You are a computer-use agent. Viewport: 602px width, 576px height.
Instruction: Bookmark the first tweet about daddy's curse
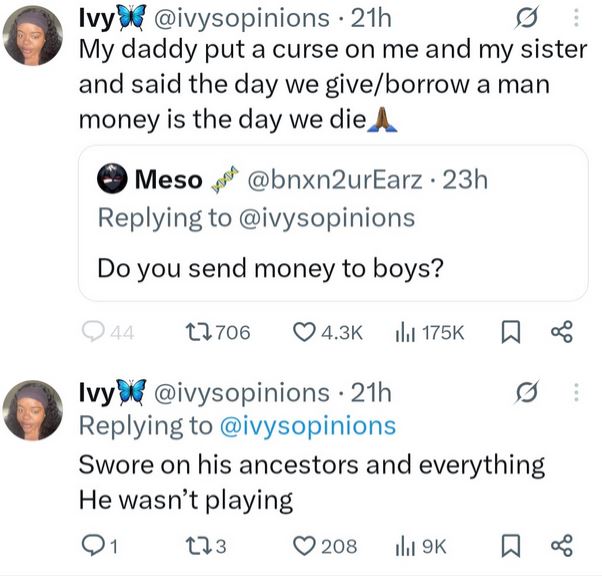coord(507,333)
